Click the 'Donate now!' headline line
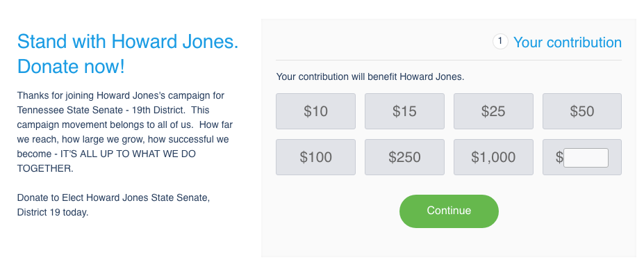Viewport: 644px width, 267px height. [71, 67]
